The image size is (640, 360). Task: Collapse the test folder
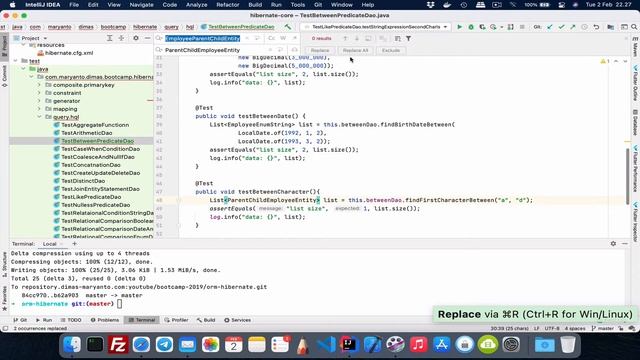tap(16, 61)
